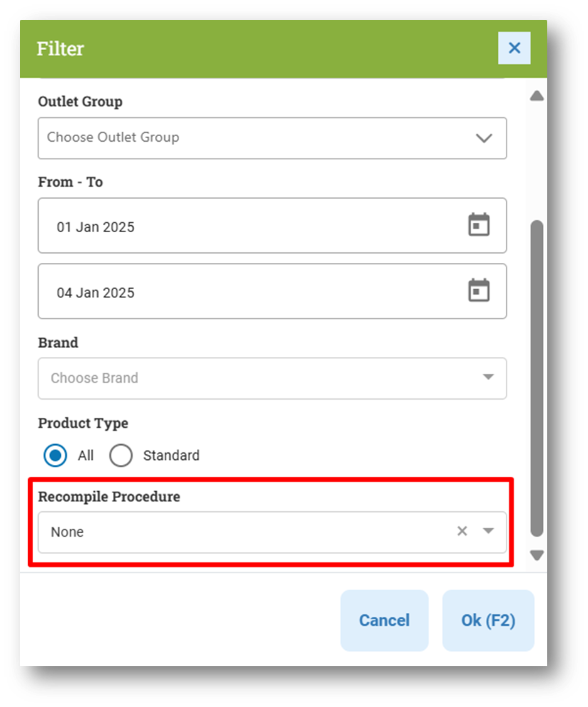This screenshot has height=707, width=588.
Task: Open calendar picker for 04 Jan 2025
Action: coord(478,290)
